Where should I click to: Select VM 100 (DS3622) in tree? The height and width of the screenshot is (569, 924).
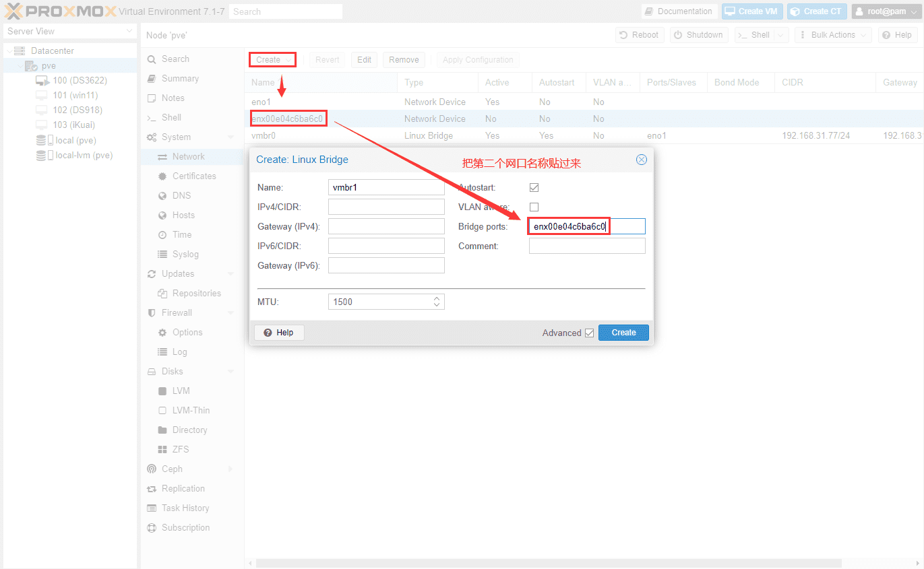pos(80,81)
